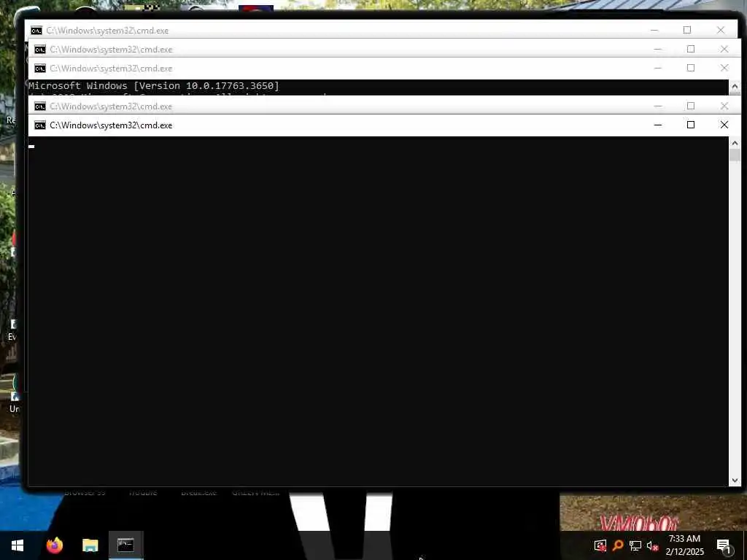Screen dimensions: 747x560
Task: Click the scroll-up arrow in the frontmost cmd window
Action: coord(735,142)
